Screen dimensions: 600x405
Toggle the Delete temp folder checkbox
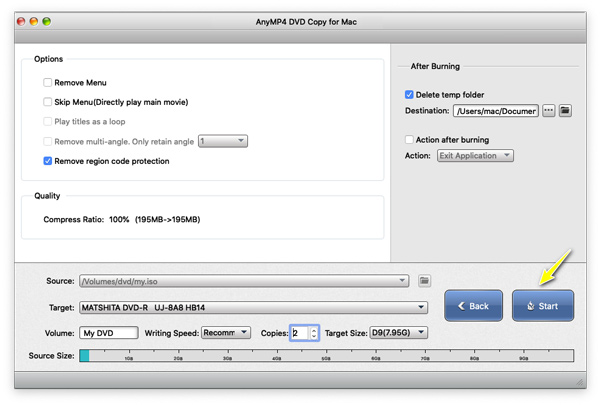(409, 95)
